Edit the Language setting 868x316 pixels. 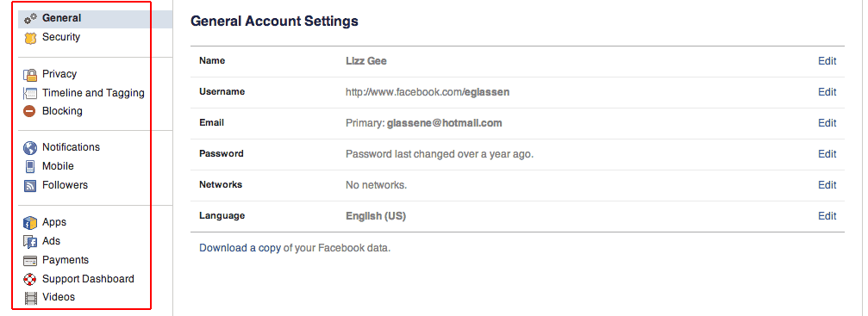tap(827, 216)
